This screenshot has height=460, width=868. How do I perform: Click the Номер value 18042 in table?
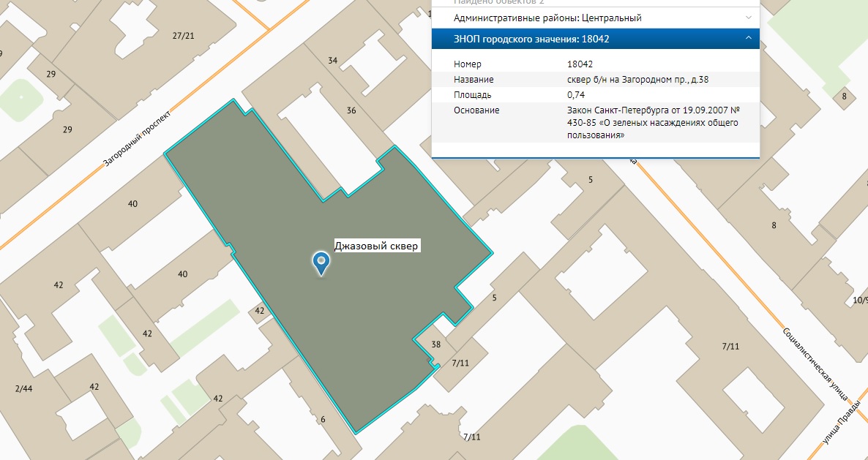pyautogui.click(x=580, y=64)
